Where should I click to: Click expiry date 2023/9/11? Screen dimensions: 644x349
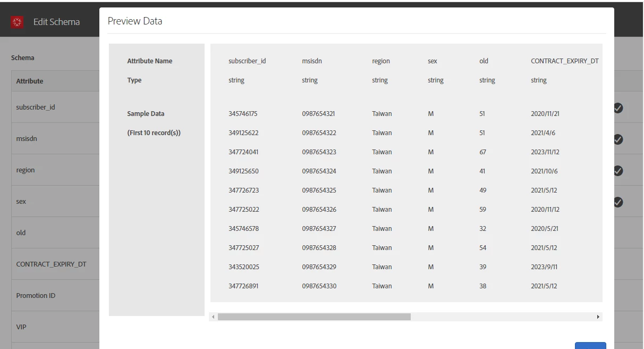[544, 267]
